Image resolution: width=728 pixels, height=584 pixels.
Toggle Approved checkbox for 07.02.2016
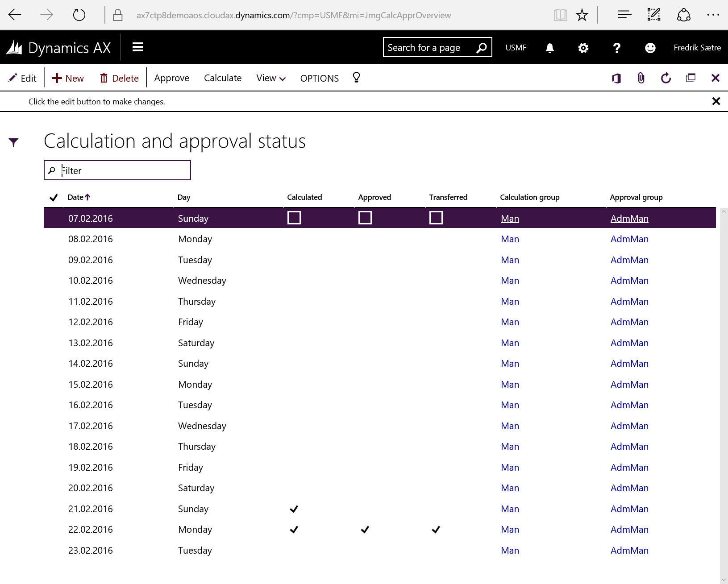click(365, 218)
